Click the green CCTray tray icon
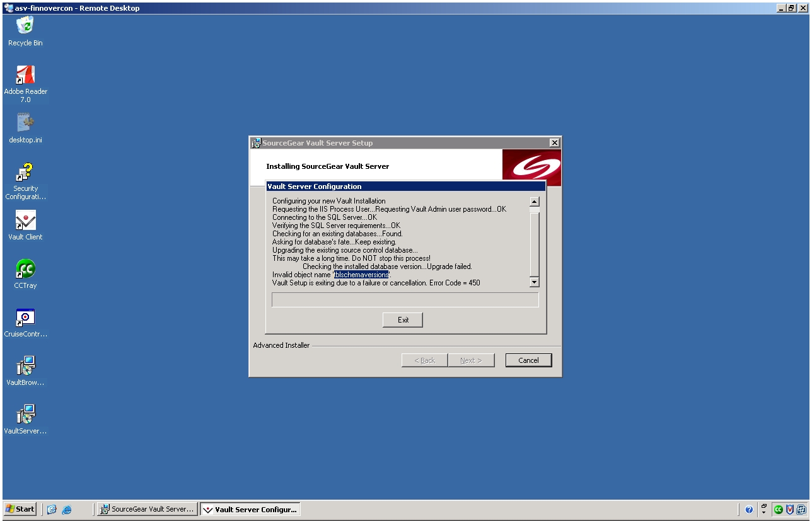 click(779, 510)
